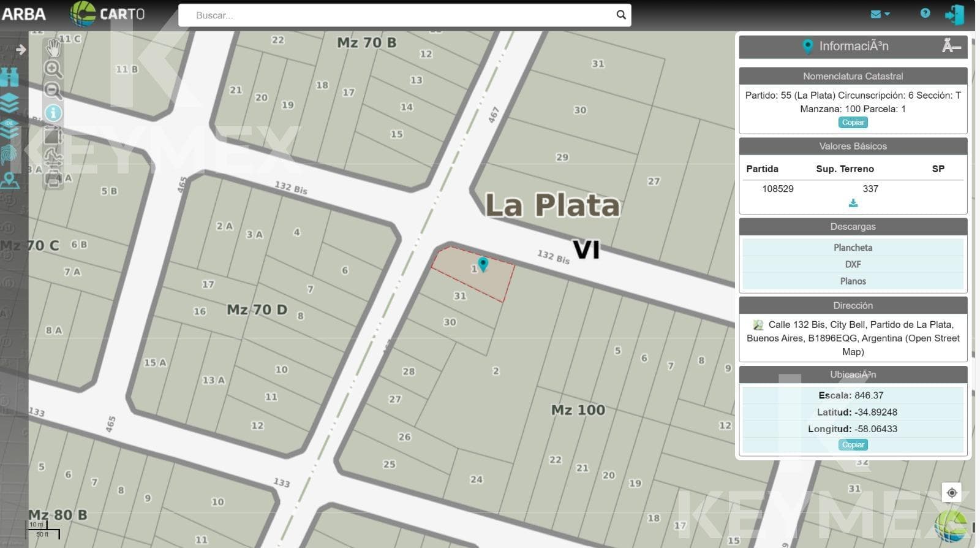
Task: Click the zoom in magnifier tool
Action: pyautogui.click(x=53, y=68)
